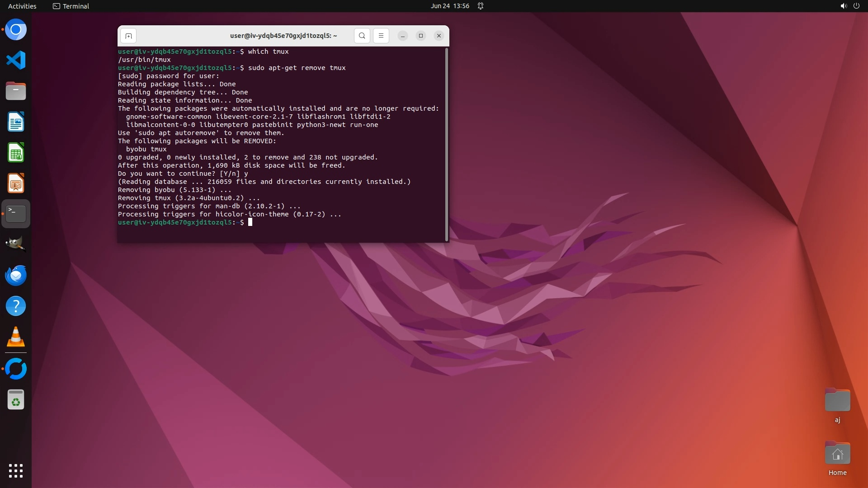Click the terminal search icon
The height and width of the screenshot is (488, 868).
coord(362,36)
